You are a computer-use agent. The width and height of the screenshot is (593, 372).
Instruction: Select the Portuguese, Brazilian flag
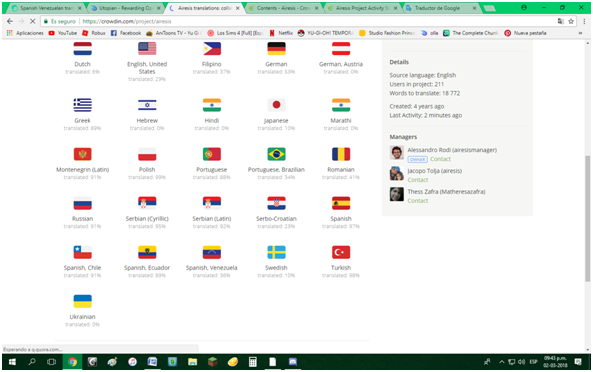(276, 154)
